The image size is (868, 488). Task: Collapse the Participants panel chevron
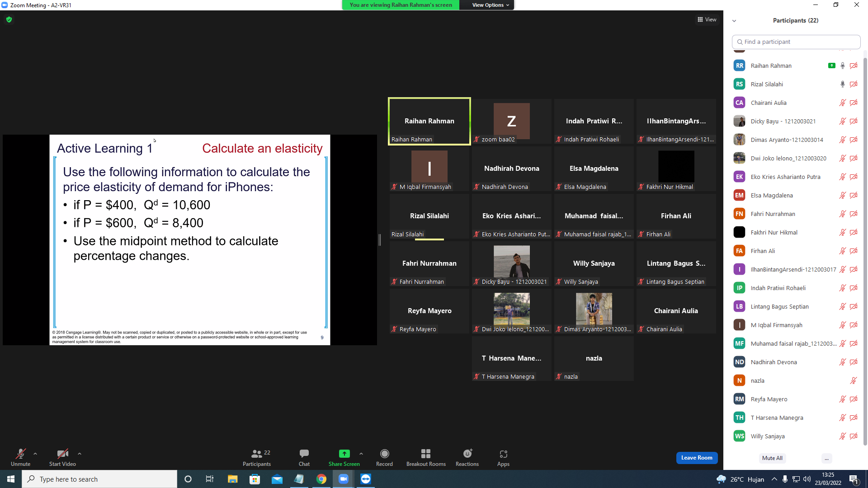pyautogui.click(x=734, y=21)
